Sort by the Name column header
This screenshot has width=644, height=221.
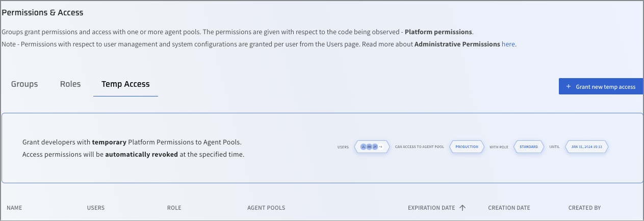click(x=14, y=208)
